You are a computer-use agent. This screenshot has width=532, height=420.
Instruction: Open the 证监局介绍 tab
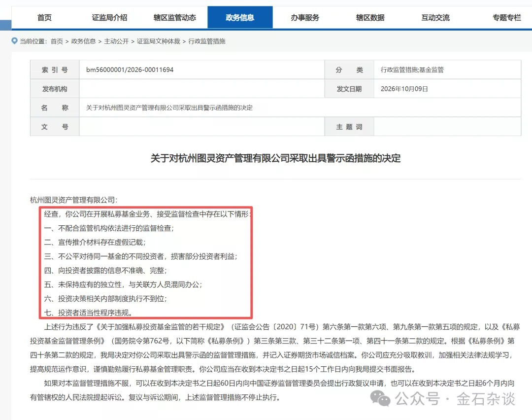click(x=109, y=18)
